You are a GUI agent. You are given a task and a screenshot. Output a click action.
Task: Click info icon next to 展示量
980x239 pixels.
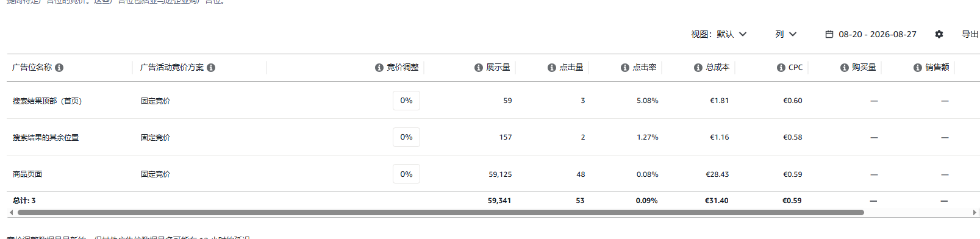coord(479,68)
